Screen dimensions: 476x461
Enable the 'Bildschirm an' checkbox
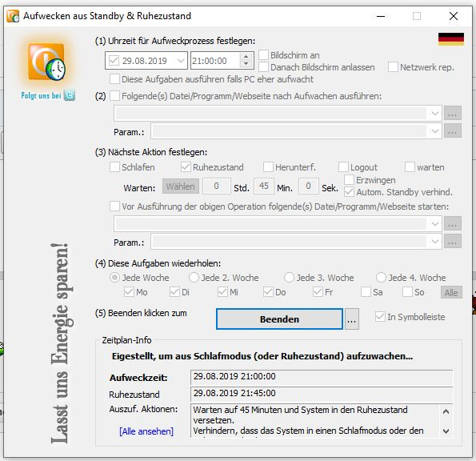[263, 55]
